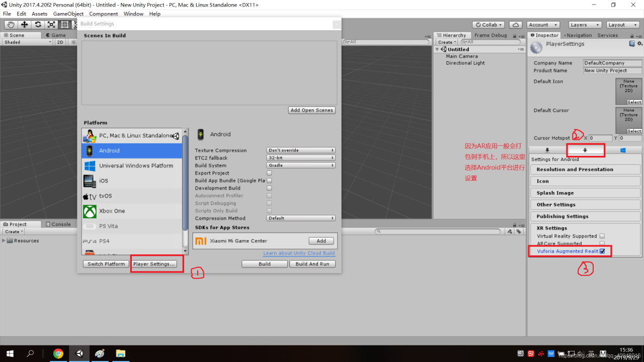Select PS Vita platform in list
Viewport: 644px width, 362px height.
click(131, 226)
